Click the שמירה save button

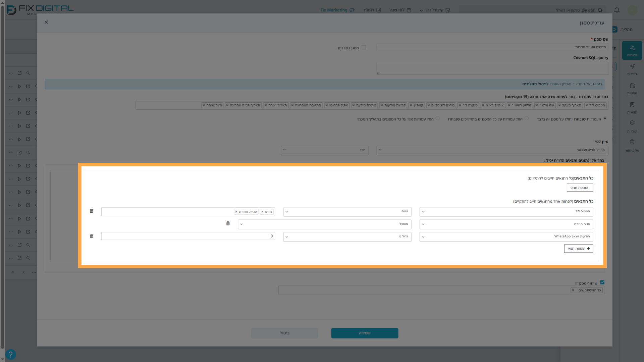pos(365,333)
